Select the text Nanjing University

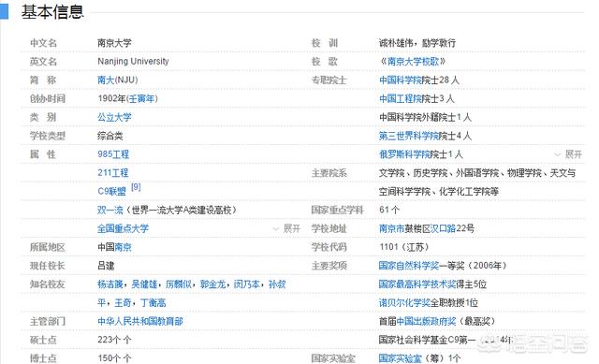tap(133, 62)
